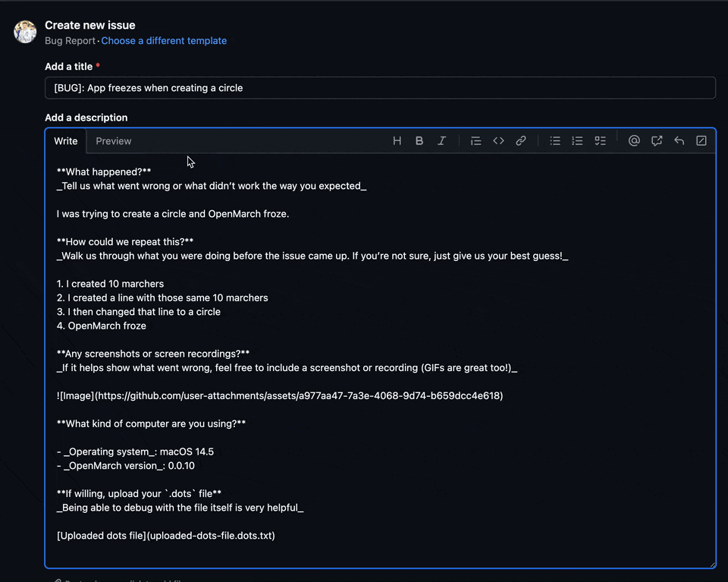The image size is (728, 582).
Task: Apply bold formatting from the toolbar
Action: [419, 140]
